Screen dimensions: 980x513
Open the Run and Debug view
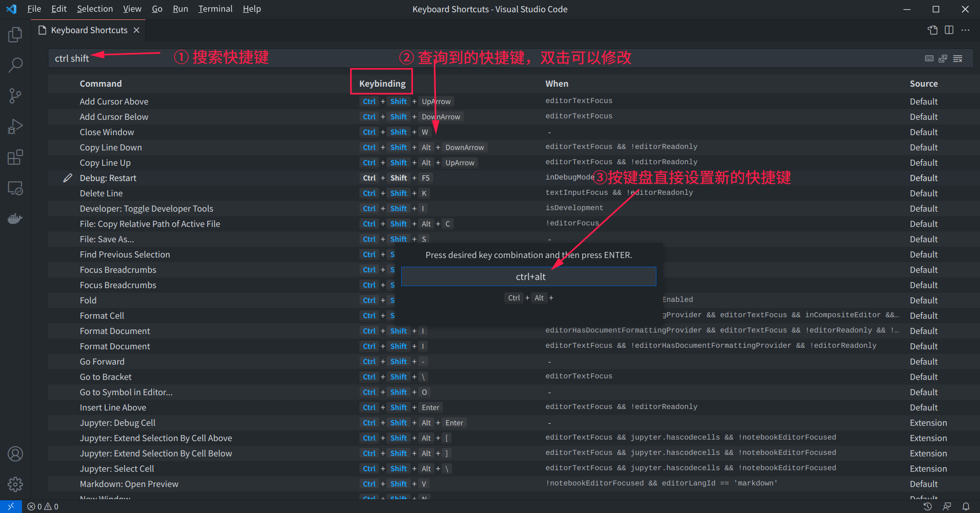point(15,126)
